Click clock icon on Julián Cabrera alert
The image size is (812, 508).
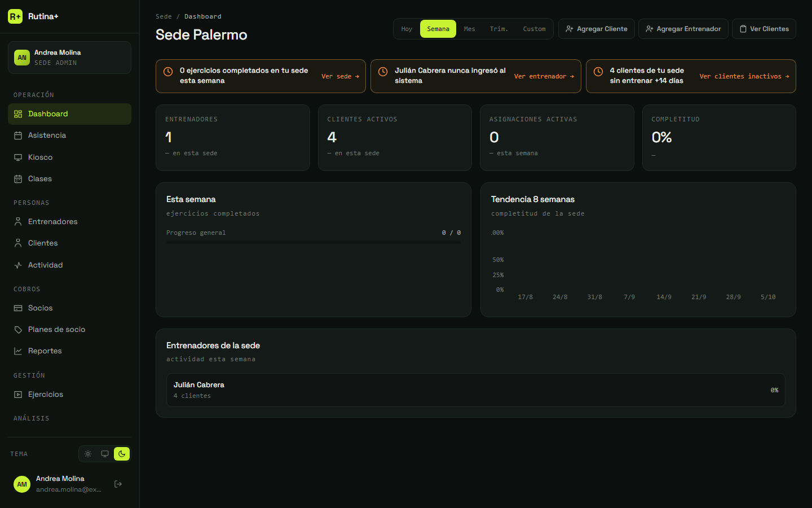point(383,72)
